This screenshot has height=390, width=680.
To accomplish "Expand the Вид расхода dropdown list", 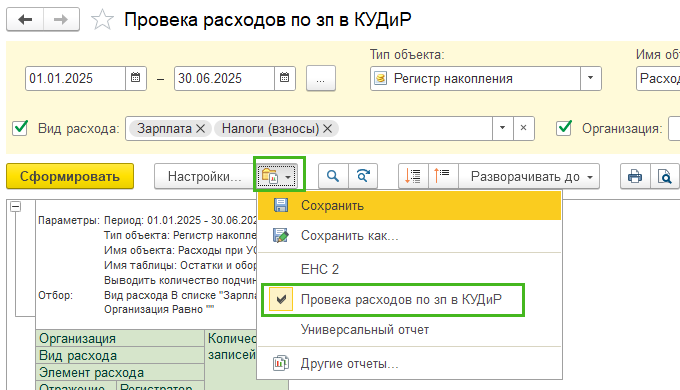I will click(503, 128).
